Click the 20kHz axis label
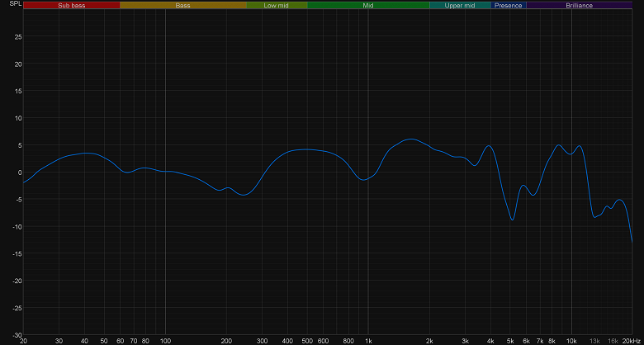Image resolution: width=644 pixels, height=345 pixels. 633,341
